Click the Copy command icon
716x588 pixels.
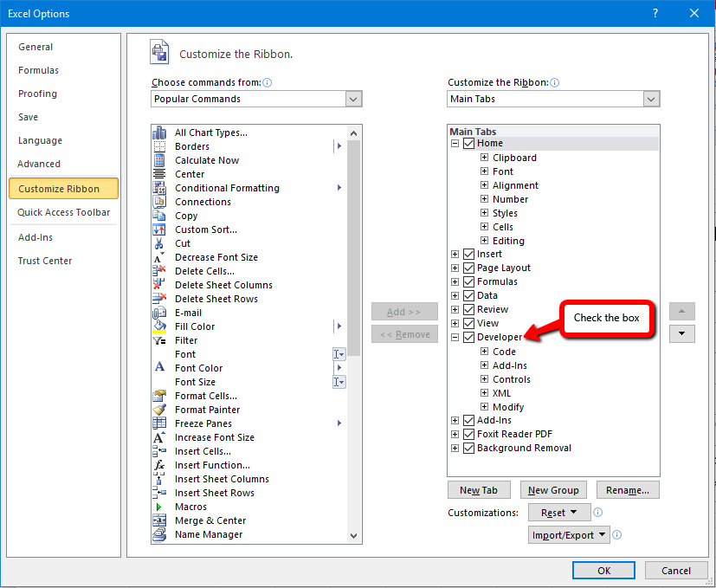tap(159, 216)
